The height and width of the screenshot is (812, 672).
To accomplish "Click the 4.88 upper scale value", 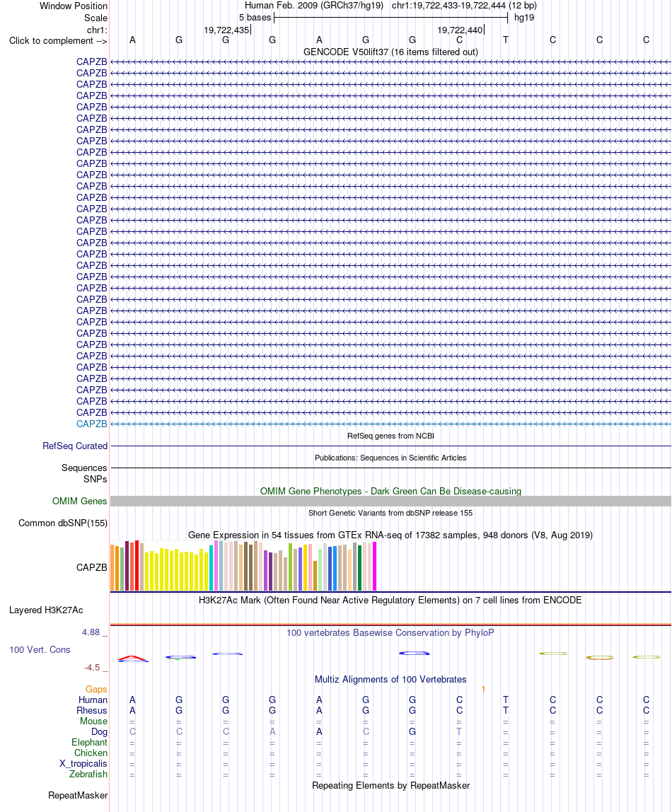I will [91, 632].
